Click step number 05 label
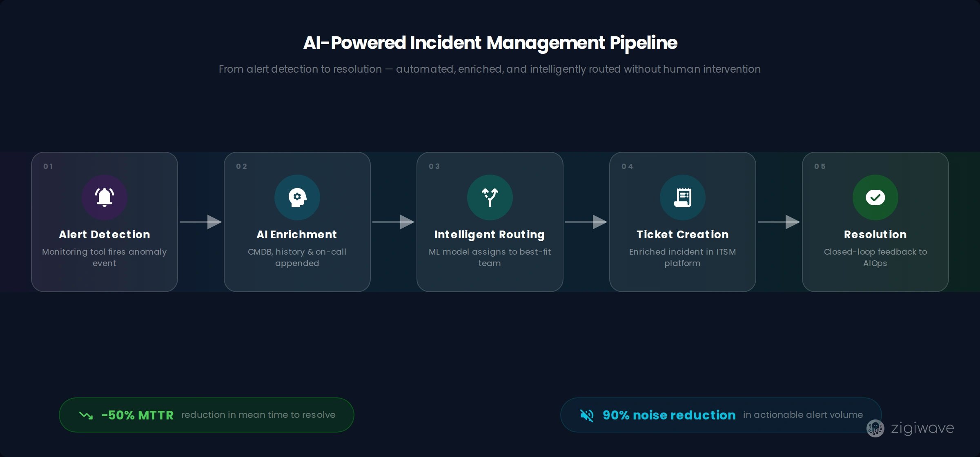Image resolution: width=980 pixels, height=457 pixels. pyautogui.click(x=820, y=166)
